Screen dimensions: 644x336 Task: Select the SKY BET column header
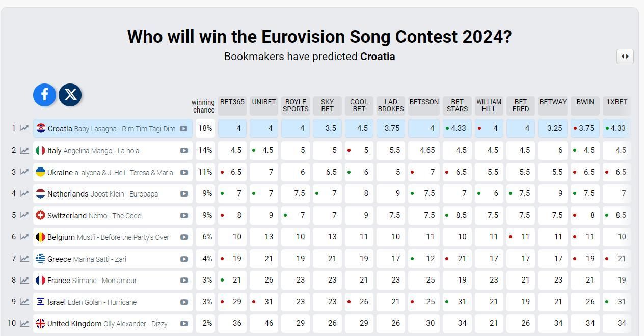(327, 105)
